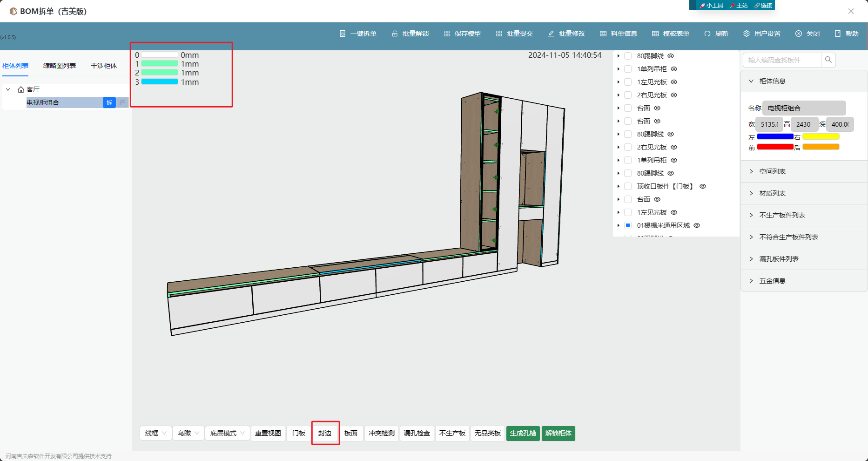The height and width of the screenshot is (461, 868).
Task: Toggle eye icon beside 1单列吊柜 first entry
Action: [674, 69]
